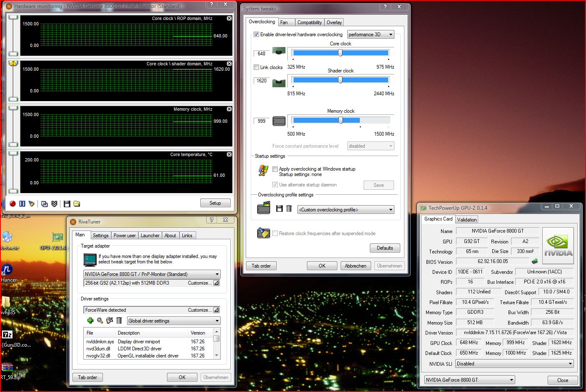The height and width of the screenshot is (392, 586).
Task: Switch to GPU-Z Validation tab
Action: pos(466,220)
